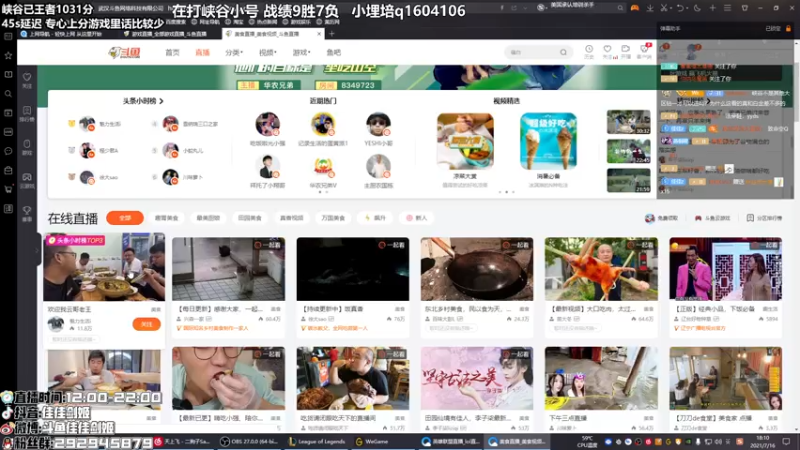Image resolution: width=800 pixels, height=450 pixels.
Task: Open followed channels heart icon in header
Action: (607, 51)
